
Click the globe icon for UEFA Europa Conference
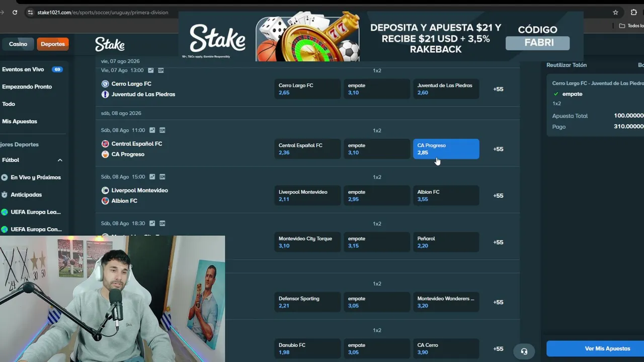[5, 229]
